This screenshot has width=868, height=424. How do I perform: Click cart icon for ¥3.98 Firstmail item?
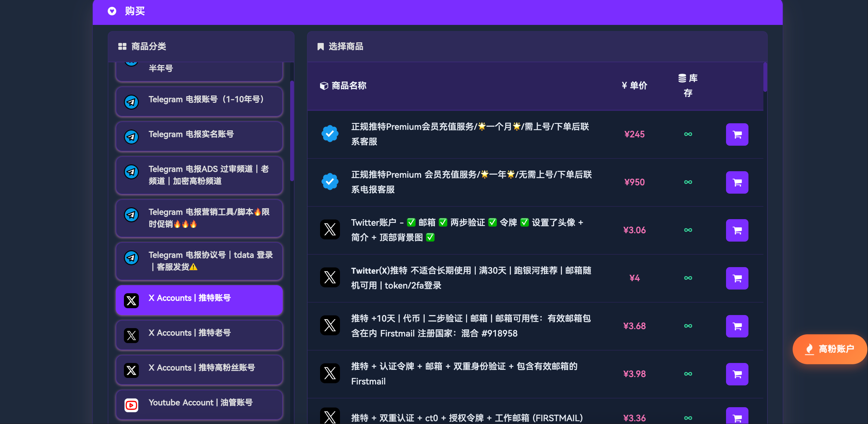click(x=737, y=374)
